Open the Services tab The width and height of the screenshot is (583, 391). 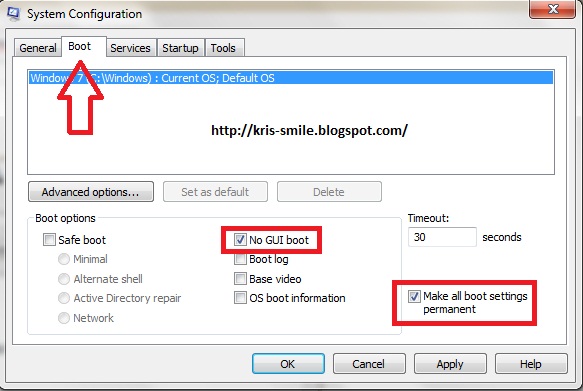(x=130, y=48)
